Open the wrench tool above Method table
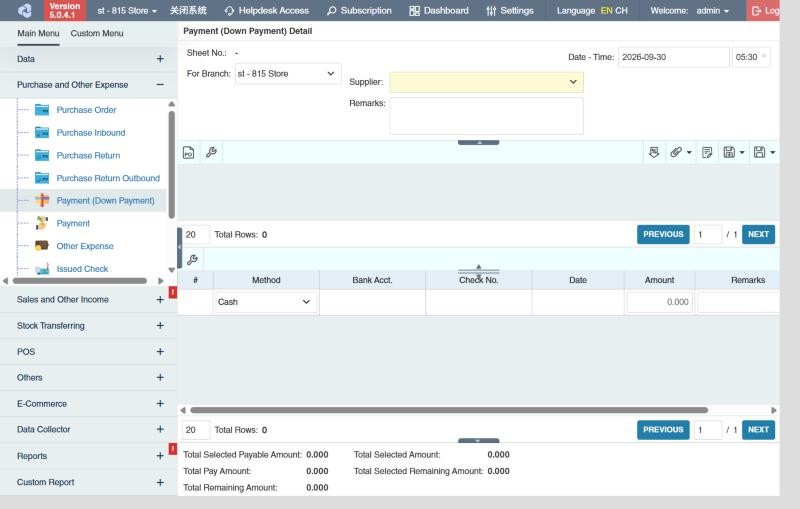Viewport: 800px width, 509px height. (192, 260)
